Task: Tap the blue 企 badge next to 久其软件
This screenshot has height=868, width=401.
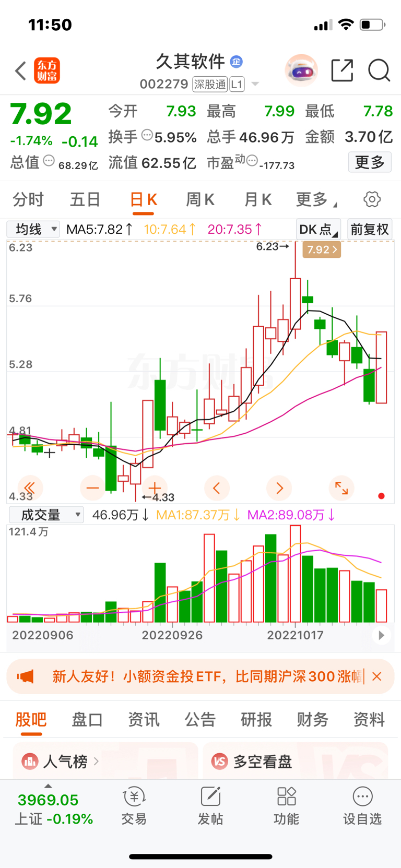Action: pyautogui.click(x=236, y=62)
